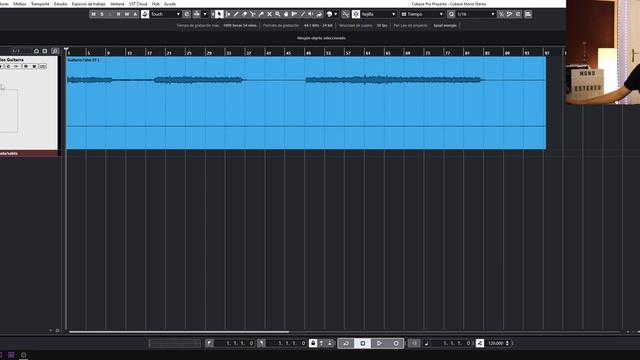The width and height of the screenshot is (640, 360).
Task: Open the Tiempo grid type dropdown
Action: [x=422, y=14]
